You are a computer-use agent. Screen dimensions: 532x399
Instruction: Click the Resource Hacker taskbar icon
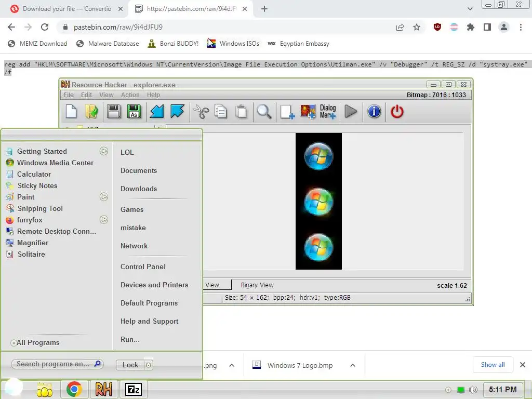click(103, 389)
